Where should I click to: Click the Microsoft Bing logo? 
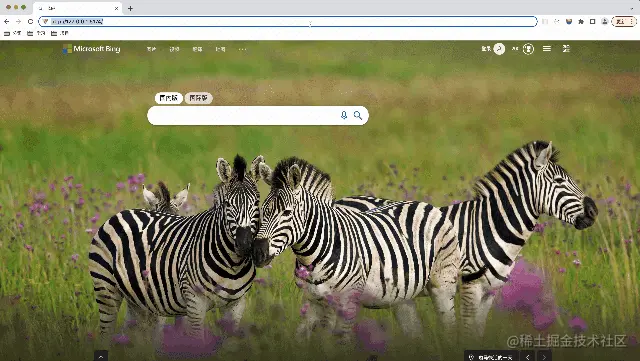pyautogui.click(x=92, y=49)
